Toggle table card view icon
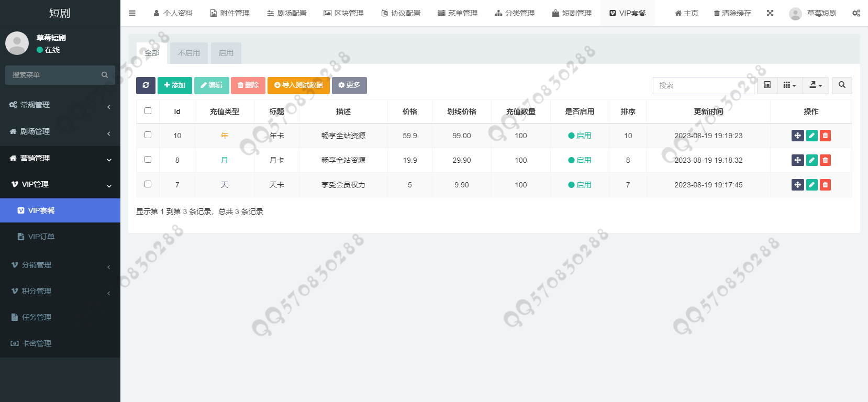Image resolution: width=868 pixels, height=402 pixels. [x=767, y=85]
